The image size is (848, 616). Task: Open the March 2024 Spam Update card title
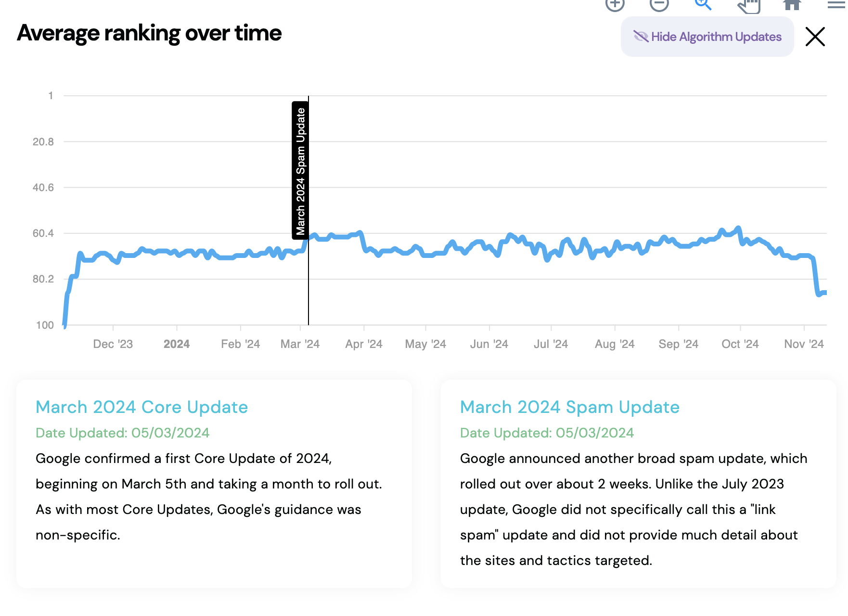(x=569, y=407)
